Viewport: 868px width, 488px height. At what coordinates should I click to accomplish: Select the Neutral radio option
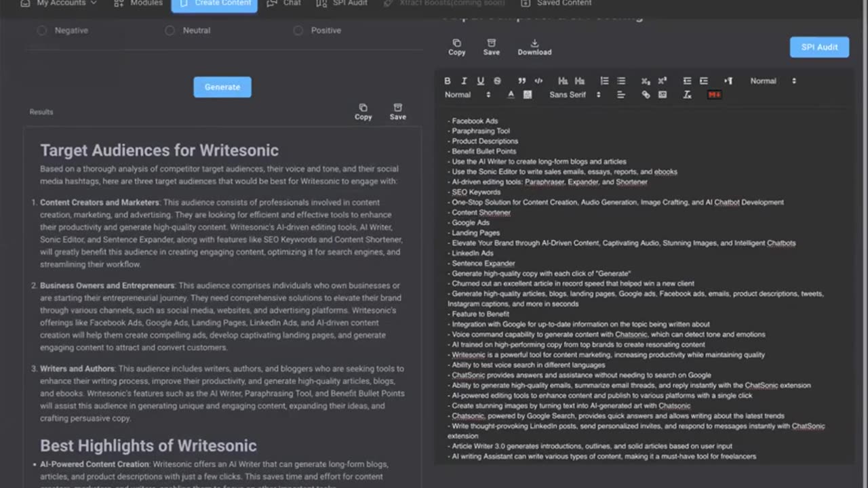click(170, 30)
